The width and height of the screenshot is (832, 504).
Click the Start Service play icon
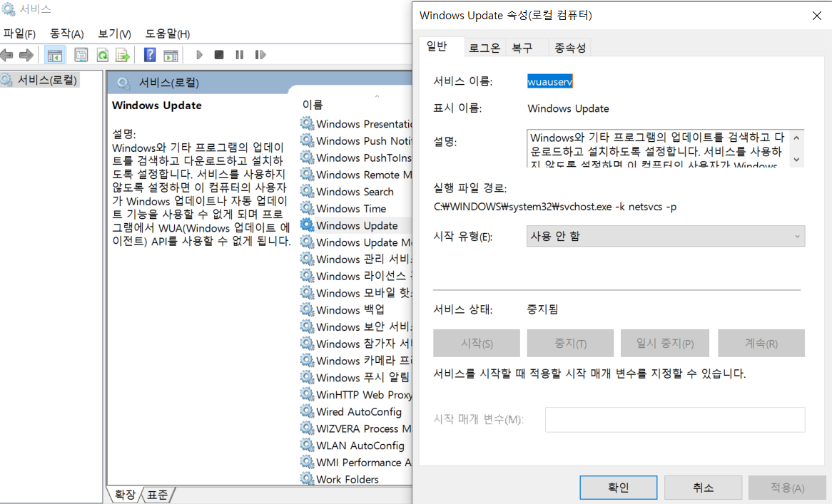click(200, 55)
